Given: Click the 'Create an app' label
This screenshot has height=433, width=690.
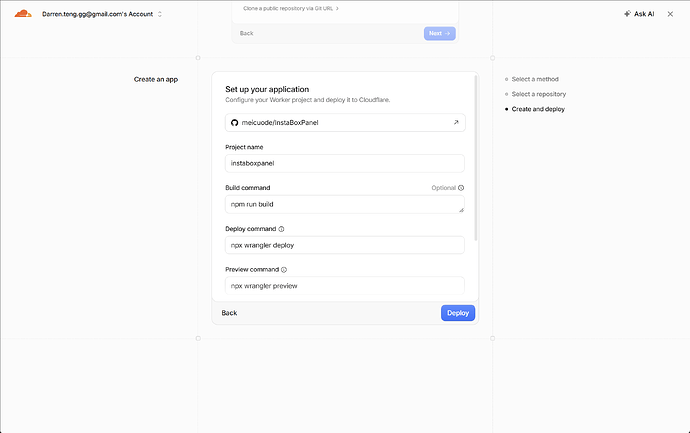Looking at the screenshot, I should point(156,80).
